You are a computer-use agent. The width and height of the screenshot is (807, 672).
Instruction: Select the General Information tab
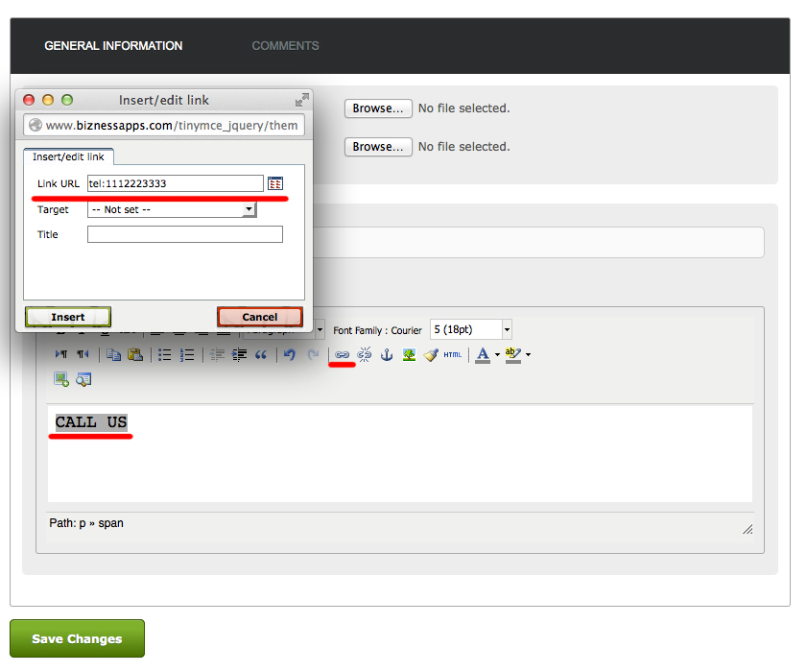pyautogui.click(x=113, y=45)
